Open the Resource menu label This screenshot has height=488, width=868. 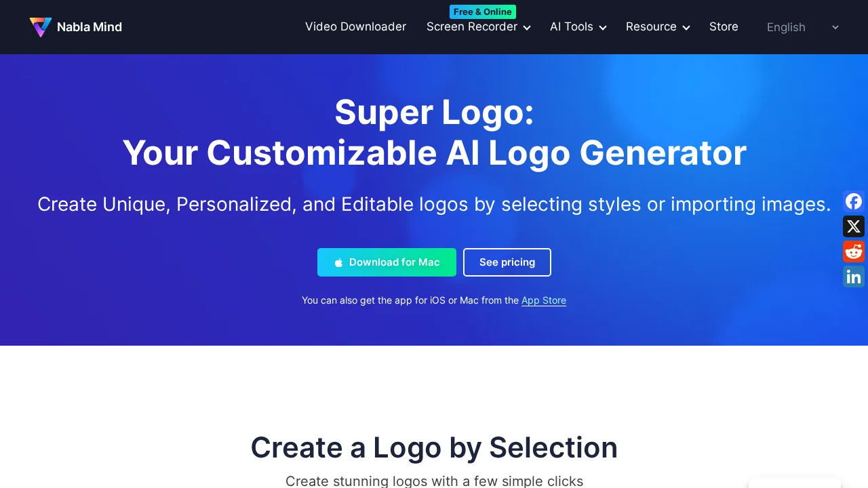[651, 26]
